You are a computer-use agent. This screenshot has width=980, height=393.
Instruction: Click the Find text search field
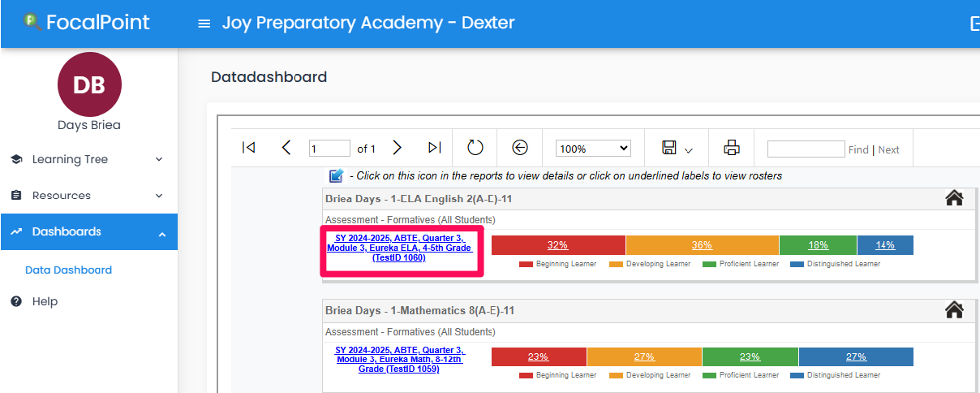(x=806, y=149)
